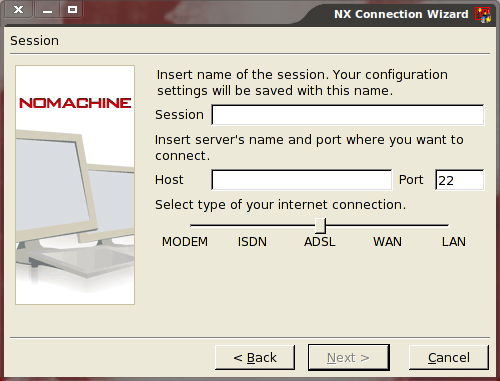Cancel the connection wizard
This screenshot has height=381, width=500.
[449, 358]
